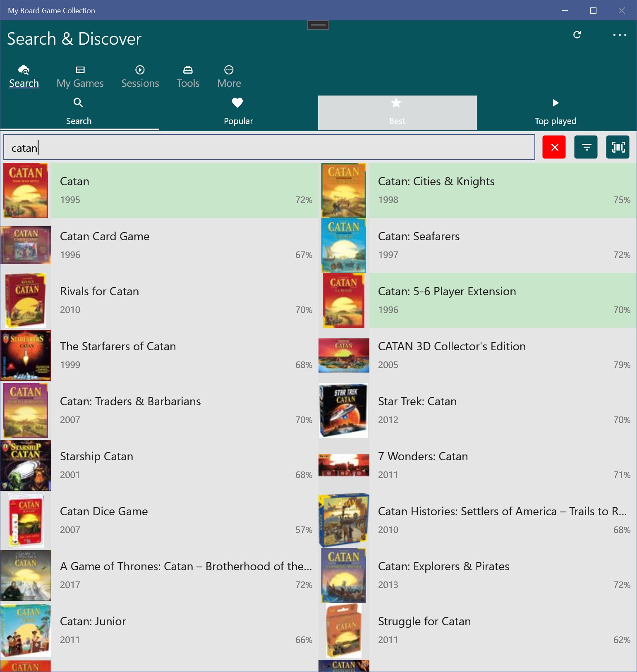Open Catan Card Game cover thumbnail
The width and height of the screenshot is (637, 672).
pyautogui.click(x=26, y=245)
